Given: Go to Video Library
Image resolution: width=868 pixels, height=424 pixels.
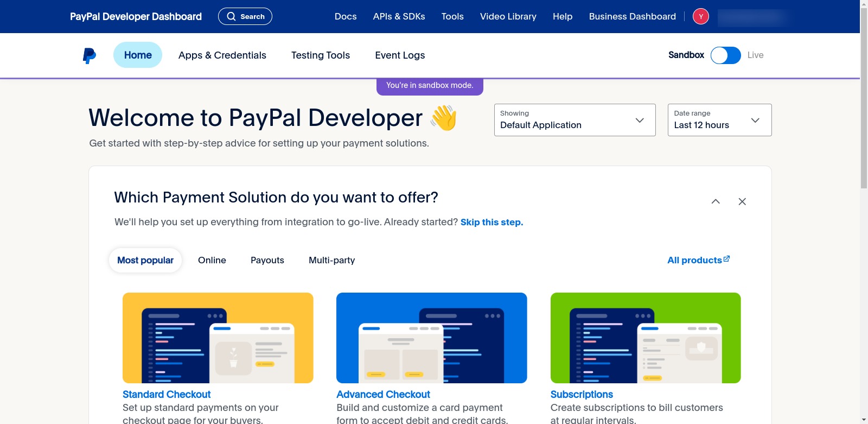Looking at the screenshot, I should coord(508,16).
